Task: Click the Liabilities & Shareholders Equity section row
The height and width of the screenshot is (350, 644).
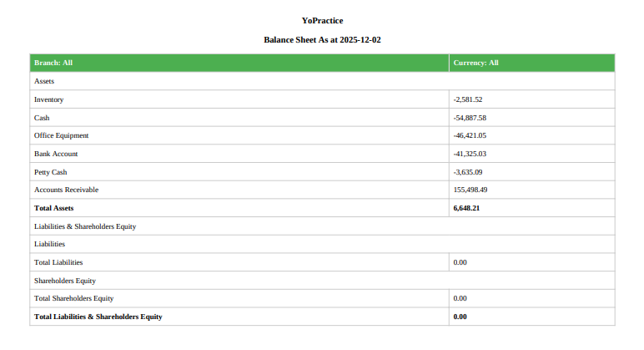Action: click(322, 226)
